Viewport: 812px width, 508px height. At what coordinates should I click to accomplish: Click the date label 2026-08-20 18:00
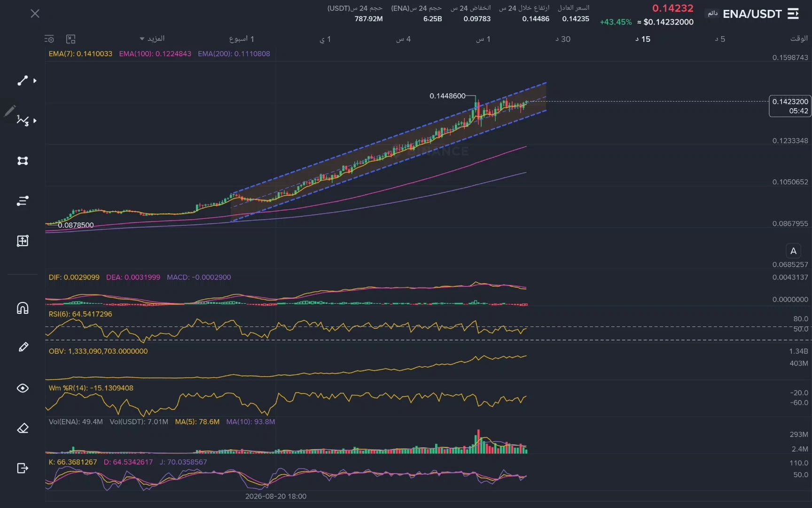click(x=276, y=496)
